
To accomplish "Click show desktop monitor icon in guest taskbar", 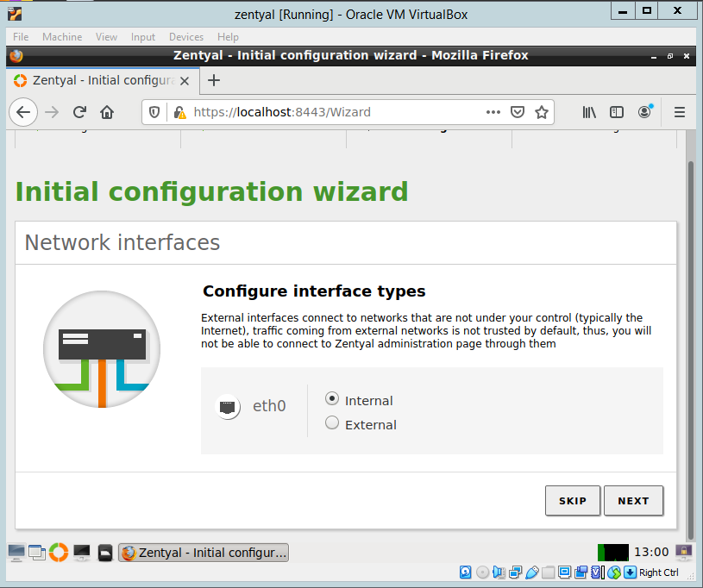I will point(16,553).
